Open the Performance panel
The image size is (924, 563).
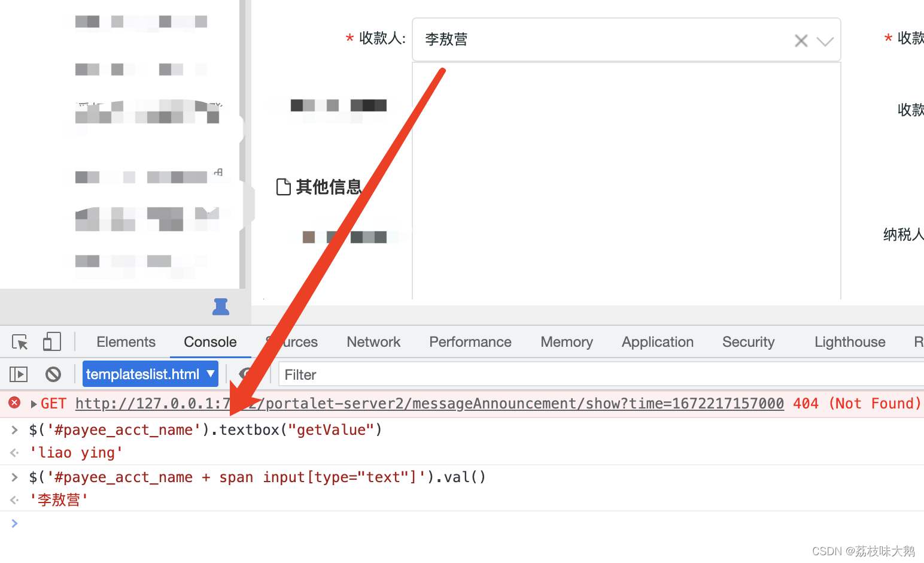pos(470,341)
